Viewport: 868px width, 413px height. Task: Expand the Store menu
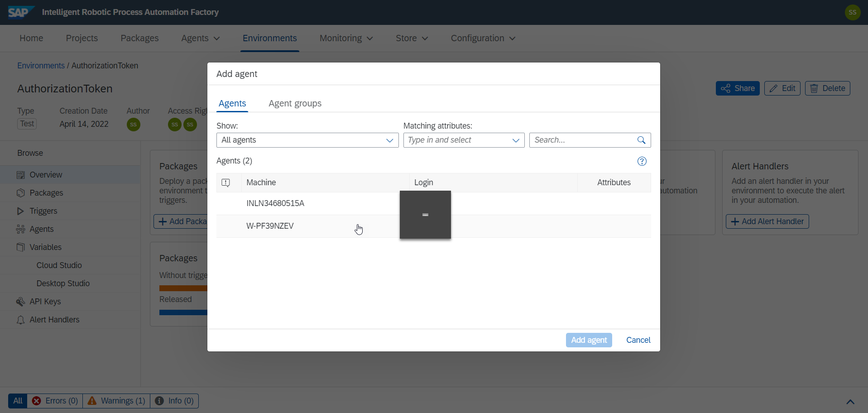pos(412,38)
